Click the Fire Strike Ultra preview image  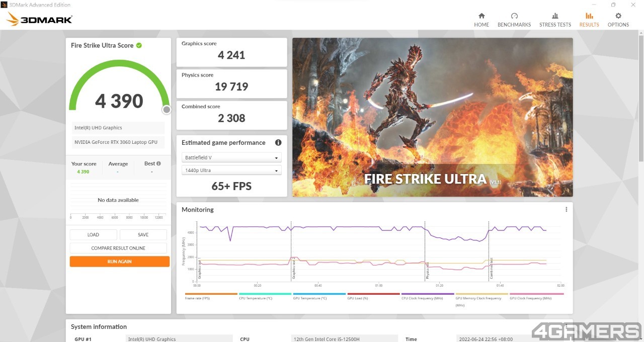click(432, 117)
